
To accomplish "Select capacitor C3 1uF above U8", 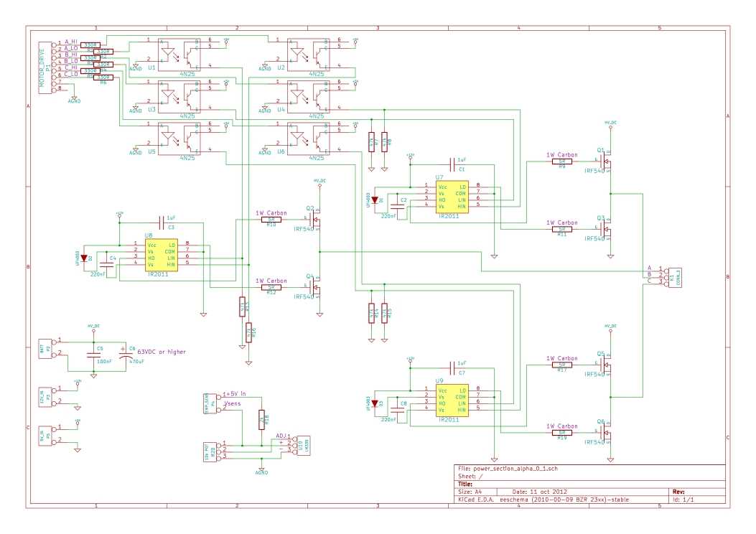I will pyautogui.click(x=162, y=222).
